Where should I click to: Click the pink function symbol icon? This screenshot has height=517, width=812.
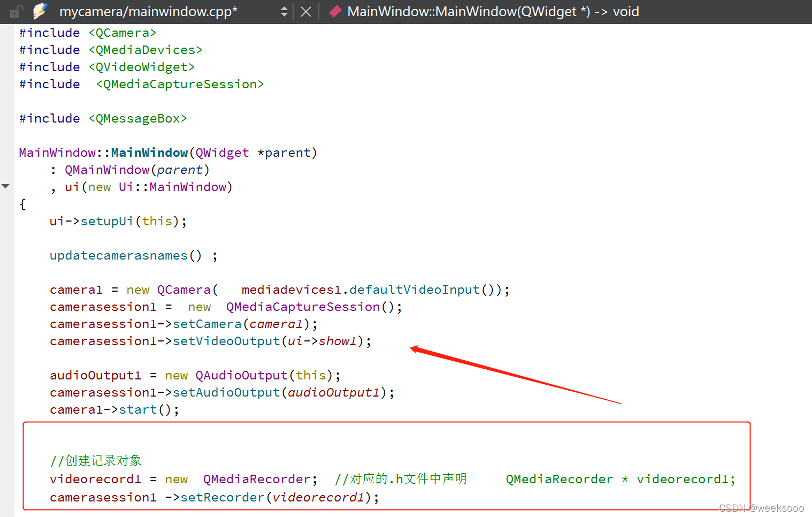(x=335, y=11)
